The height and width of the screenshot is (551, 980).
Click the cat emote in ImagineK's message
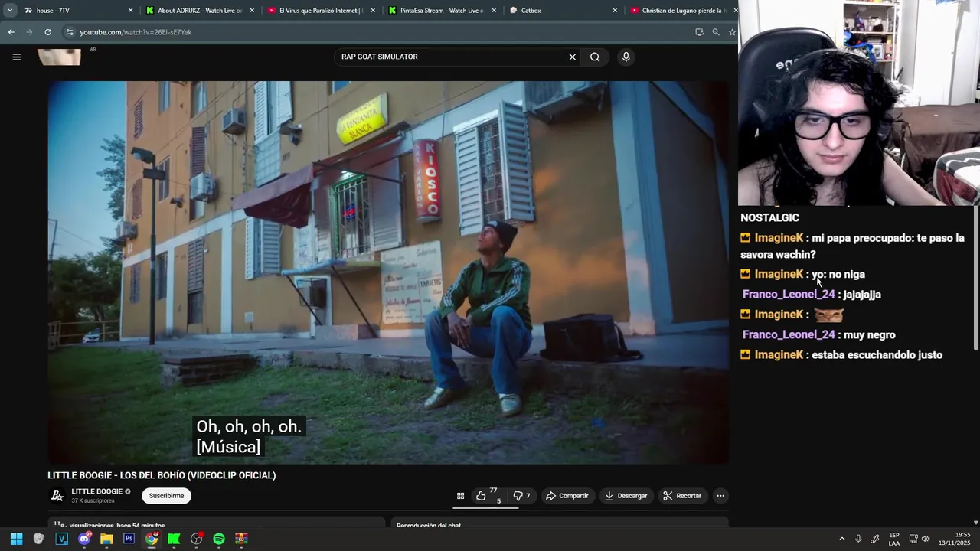click(x=828, y=315)
